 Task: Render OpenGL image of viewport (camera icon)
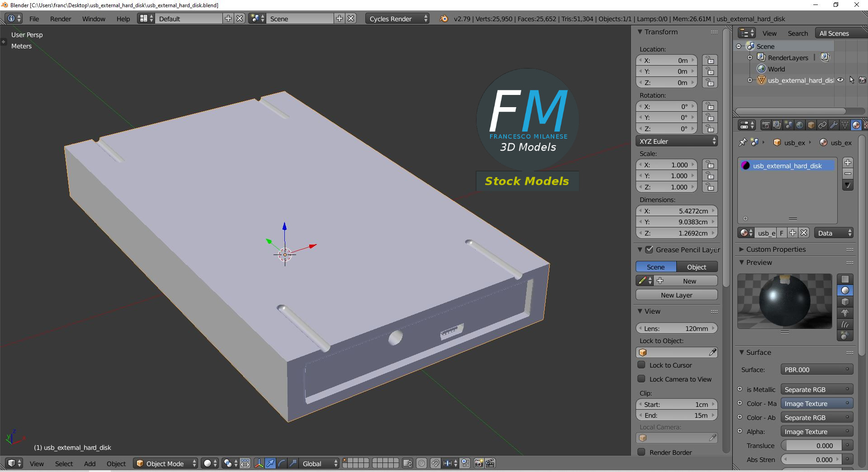click(x=479, y=463)
